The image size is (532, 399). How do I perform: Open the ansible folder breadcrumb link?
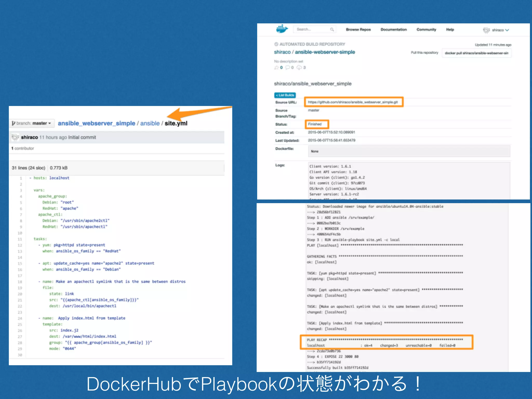(x=150, y=123)
